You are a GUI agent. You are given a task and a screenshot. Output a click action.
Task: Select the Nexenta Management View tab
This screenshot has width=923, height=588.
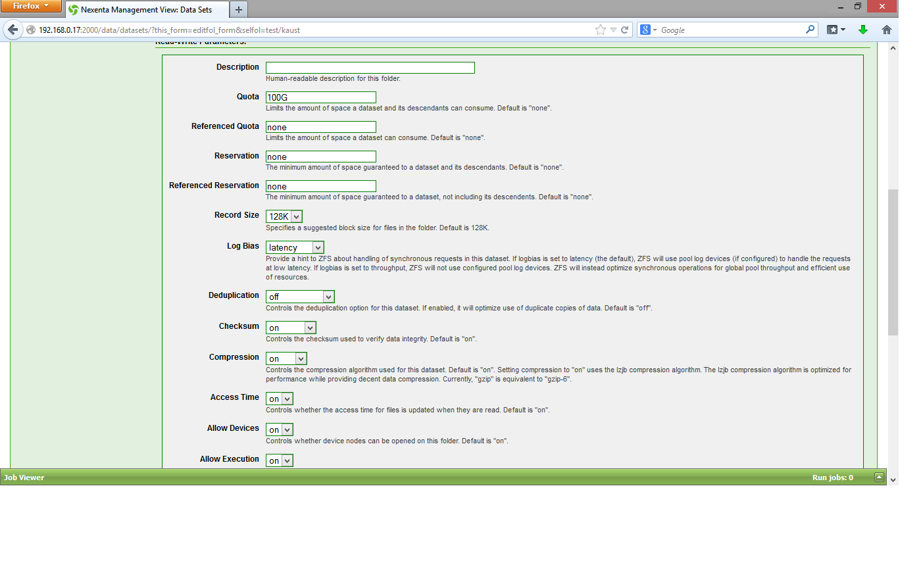pyautogui.click(x=147, y=10)
